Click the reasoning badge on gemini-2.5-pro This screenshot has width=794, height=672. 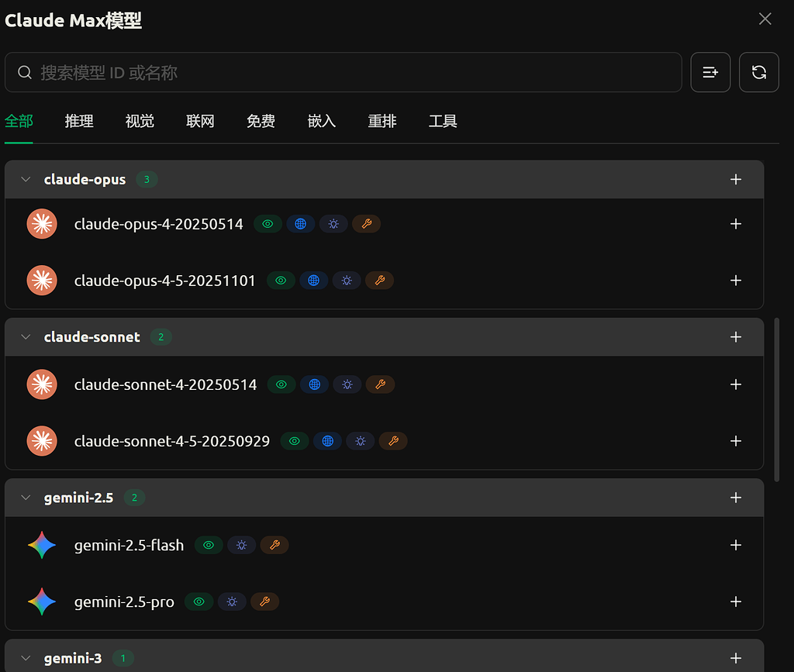click(x=232, y=601)
